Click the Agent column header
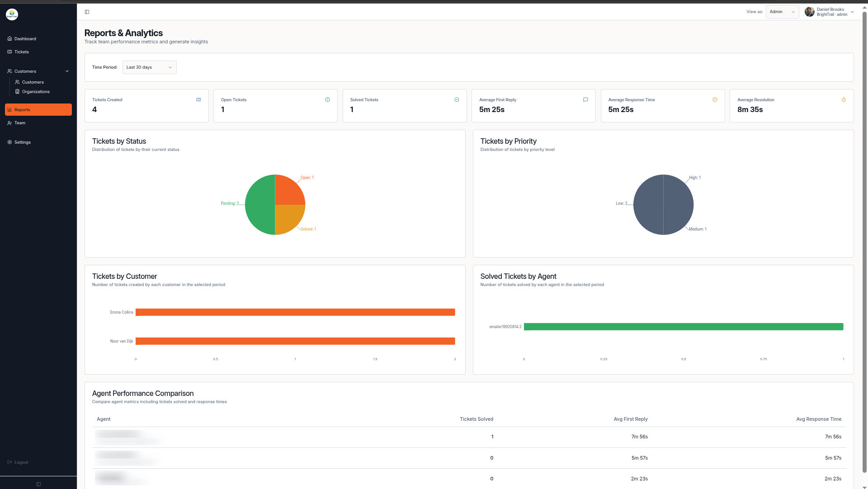Viewport: 868px width, 489px height. coord(104,419)
